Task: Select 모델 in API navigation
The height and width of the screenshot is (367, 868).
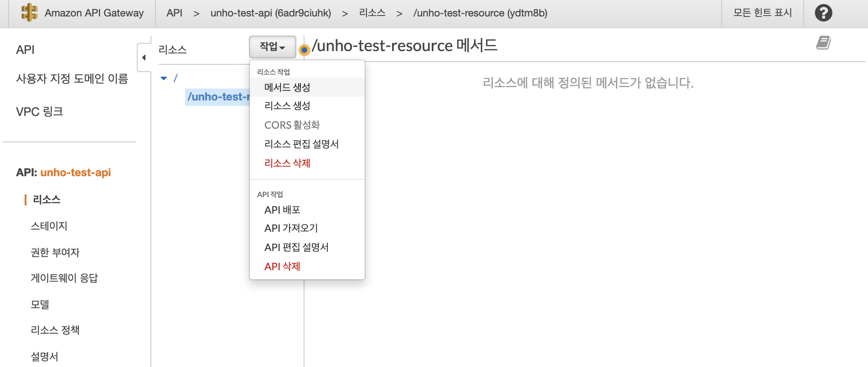Action: (x=40, y=304)
